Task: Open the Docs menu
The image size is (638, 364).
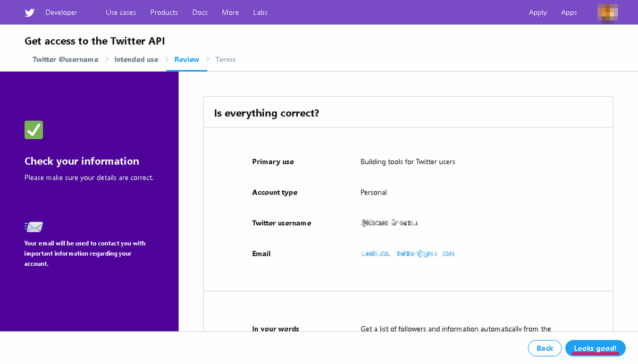Action: (200, 13)
